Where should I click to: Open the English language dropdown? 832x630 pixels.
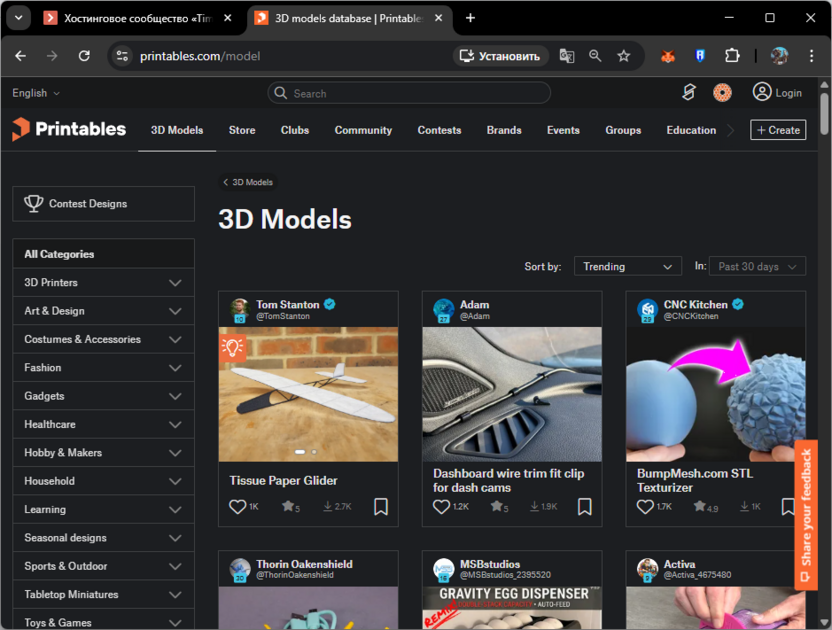[36, 93]
